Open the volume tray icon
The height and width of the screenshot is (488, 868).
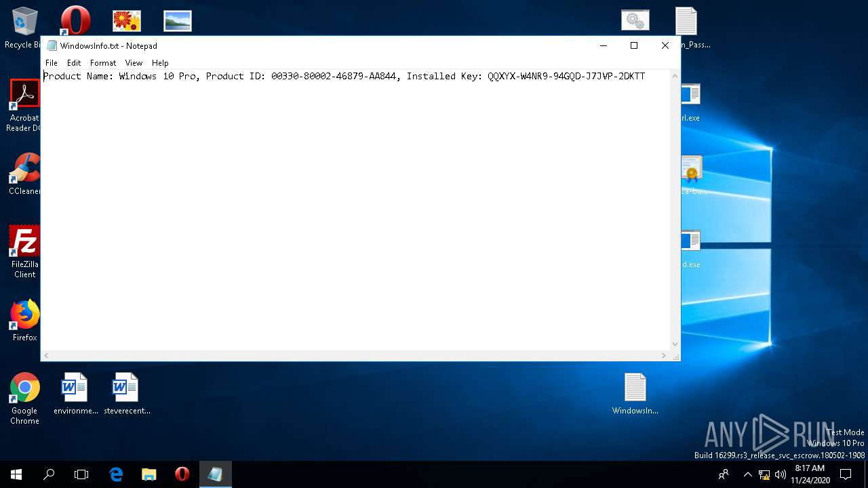tap(780, 474)
